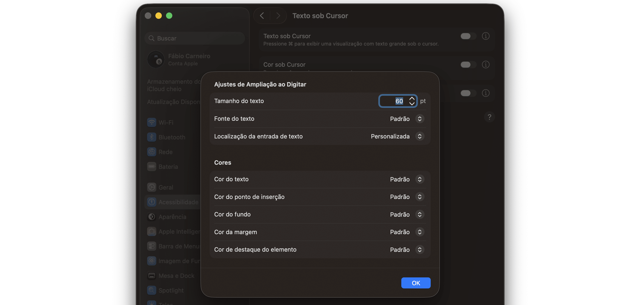Select Wi-Fi in the sidebar
Image resolution: width=644 pixels, height=305 pixels.
pos(166,122)
